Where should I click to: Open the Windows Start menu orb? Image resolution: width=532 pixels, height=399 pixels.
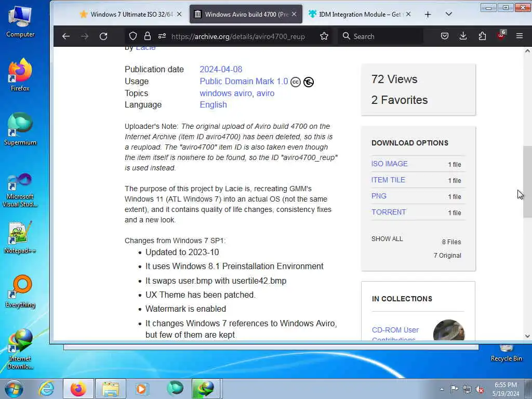tap(14, 389)
